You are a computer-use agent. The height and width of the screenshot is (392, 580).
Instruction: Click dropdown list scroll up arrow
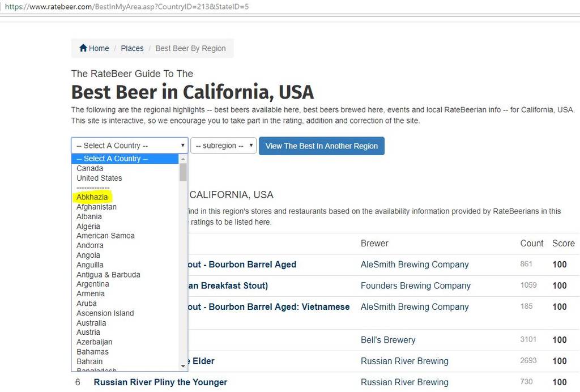pos(183,159)
